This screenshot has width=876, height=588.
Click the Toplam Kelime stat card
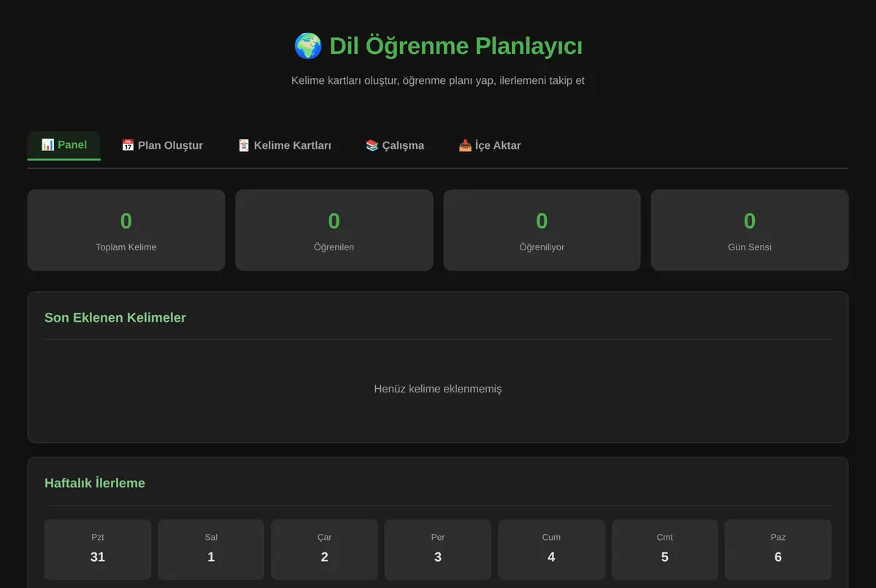126,231
